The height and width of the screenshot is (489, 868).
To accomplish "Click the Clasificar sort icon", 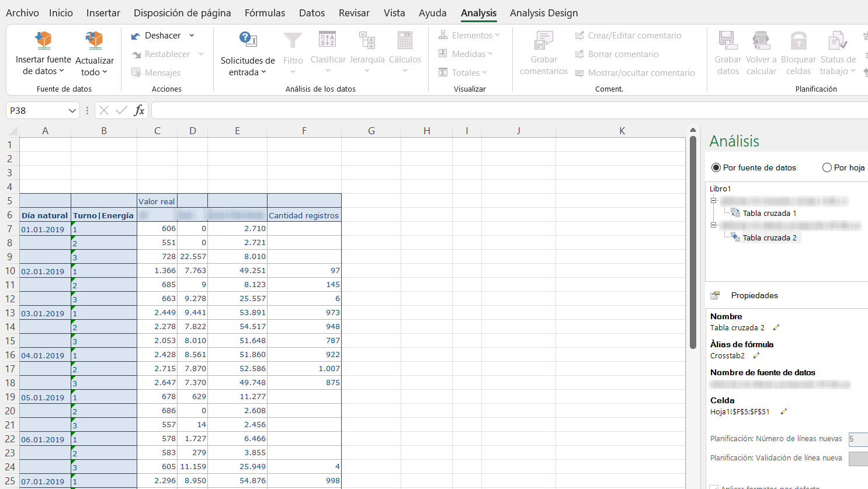I will 328,40.
